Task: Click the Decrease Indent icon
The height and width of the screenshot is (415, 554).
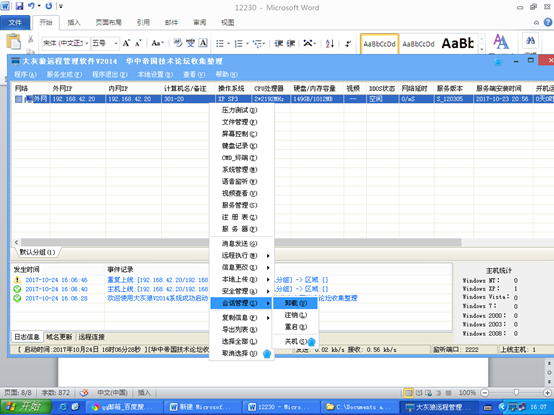Action: pos(279,43)
